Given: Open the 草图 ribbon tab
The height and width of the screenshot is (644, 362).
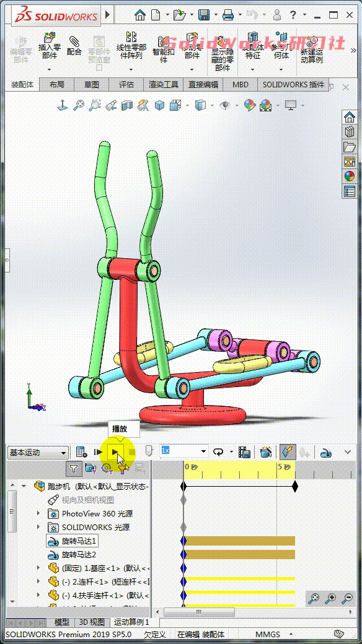Looking at the screenshot, I should [x=91, y=85].
